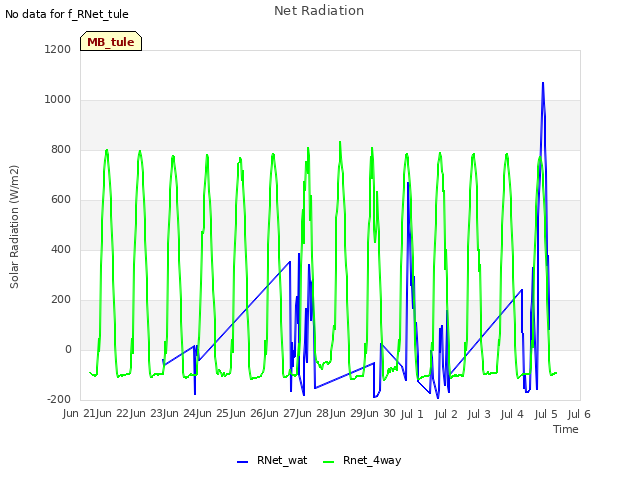The height and width of the screenshot is (480, 640).
Task: Click the Jun 21 x-axis tick label
Action: click(x=78, y=413)
